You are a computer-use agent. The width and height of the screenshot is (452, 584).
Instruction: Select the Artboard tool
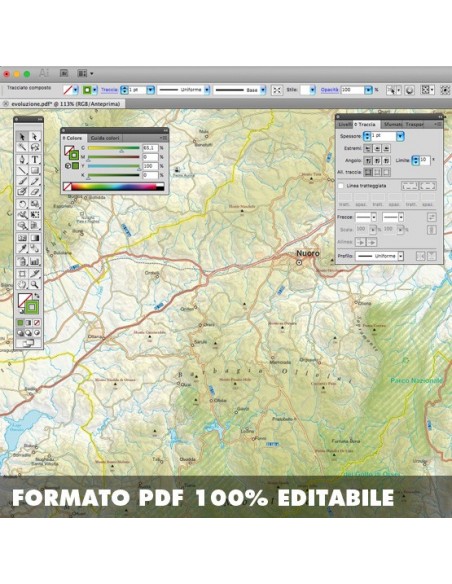pos(22,274)
